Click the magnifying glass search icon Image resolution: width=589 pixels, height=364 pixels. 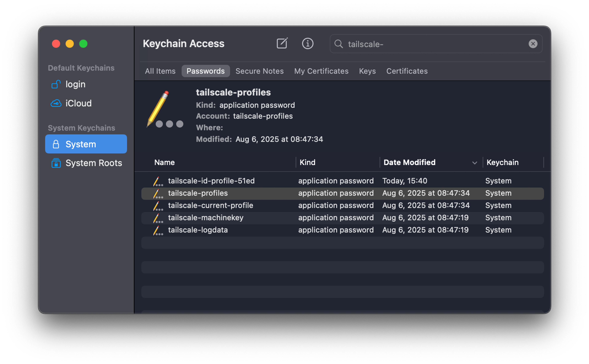[x=338, y=44]
